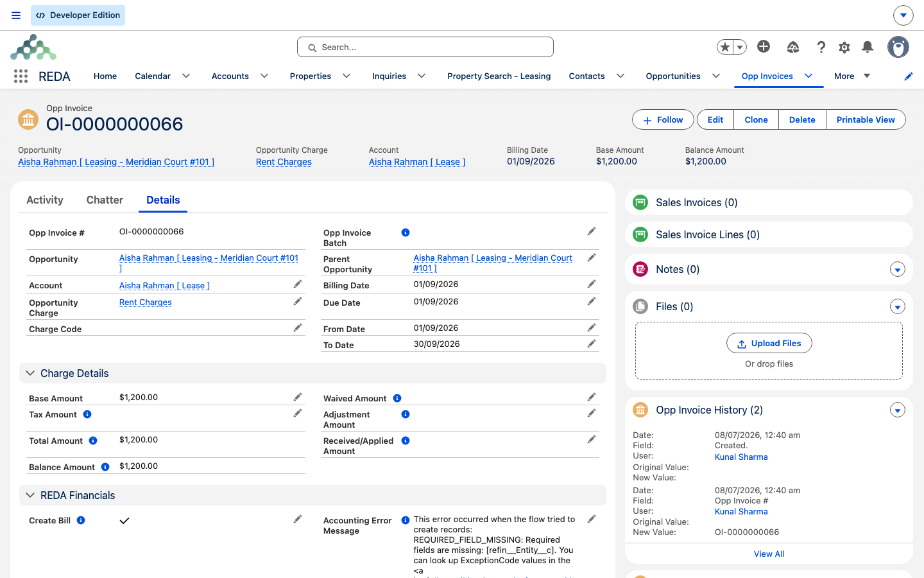Open the Trailhead guidance icon
The width and height of the screenshot is (924, 578).
click(x=793, y=47)
